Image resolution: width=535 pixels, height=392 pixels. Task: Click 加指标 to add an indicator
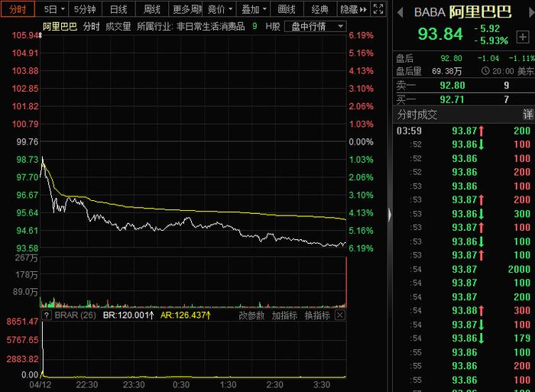tap(284, 316)
